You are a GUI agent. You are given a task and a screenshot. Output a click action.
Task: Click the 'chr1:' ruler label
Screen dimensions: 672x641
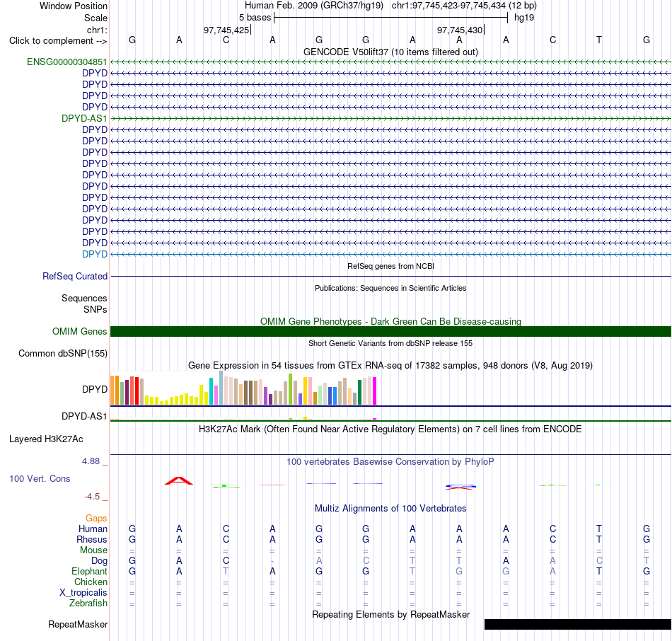click(x=97, y=30)
